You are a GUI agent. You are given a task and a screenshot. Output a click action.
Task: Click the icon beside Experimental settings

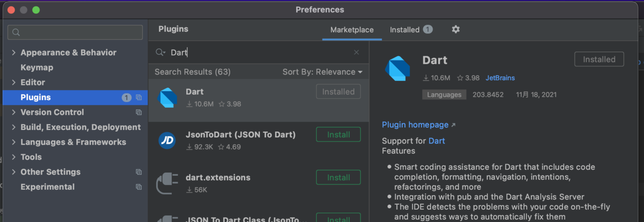(x=138, y=187)
